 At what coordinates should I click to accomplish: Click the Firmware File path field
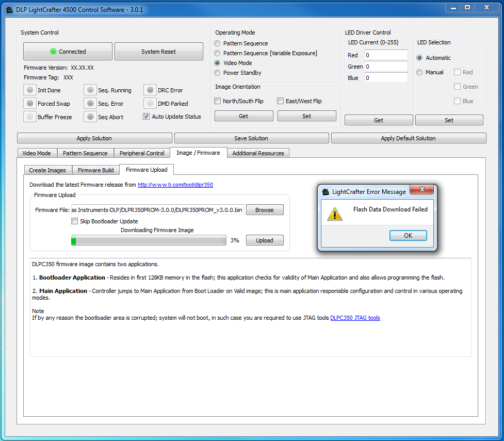(157, 210)
